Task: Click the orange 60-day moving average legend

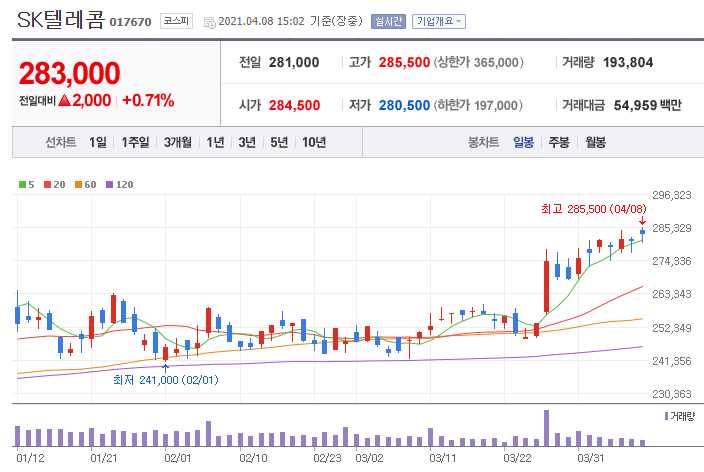Action: (85, 185)
